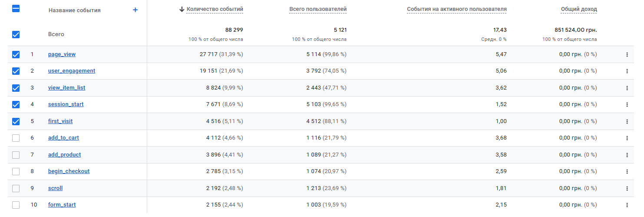Viewport: 644px width, 217px height.
Task: Click the plus icon to add dimension
Action: (135, 10)
